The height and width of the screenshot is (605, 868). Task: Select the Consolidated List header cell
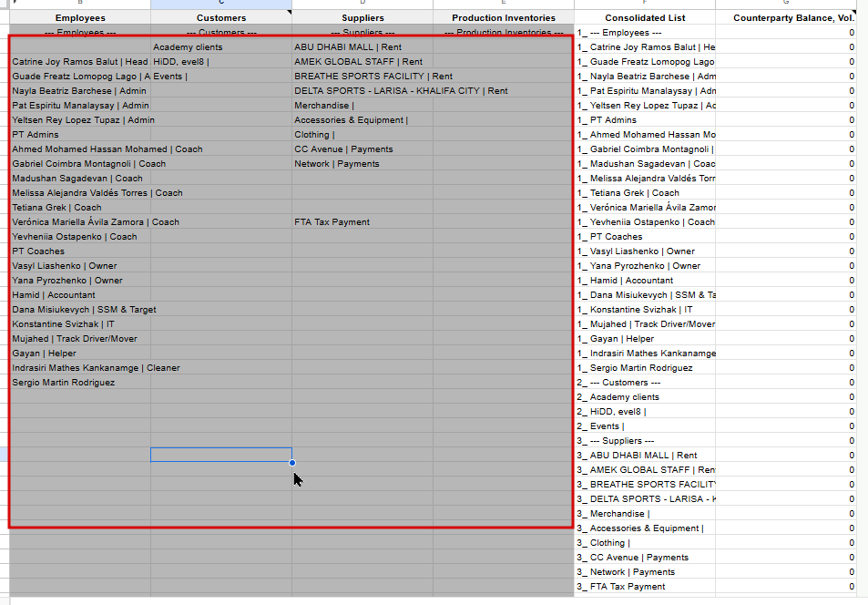[x=645, y=17]
